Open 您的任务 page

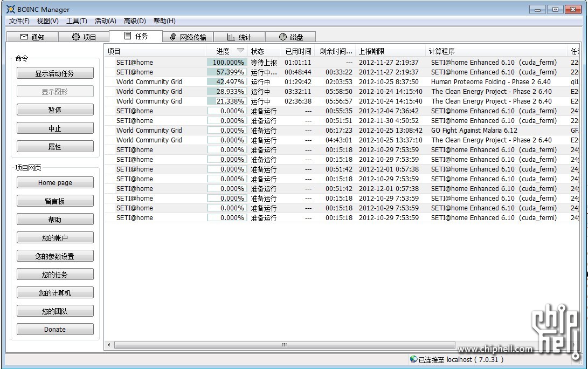click(55, 275)
